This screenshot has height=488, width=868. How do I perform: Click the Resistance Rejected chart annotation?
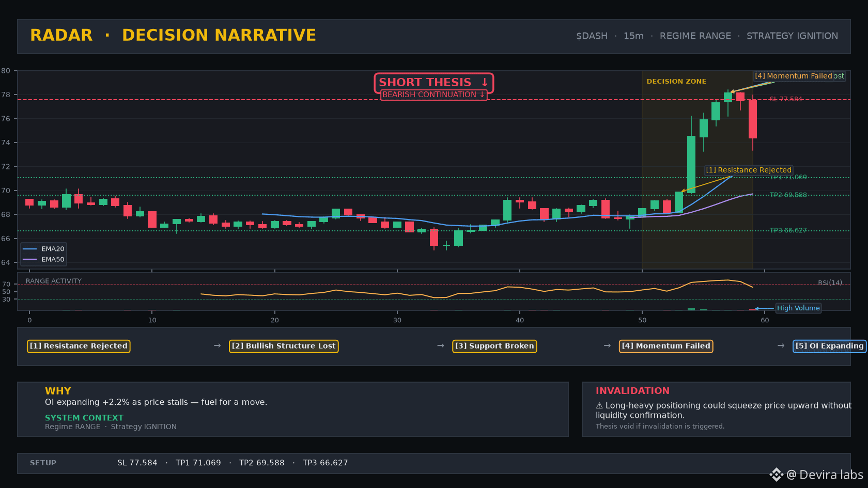749,170
